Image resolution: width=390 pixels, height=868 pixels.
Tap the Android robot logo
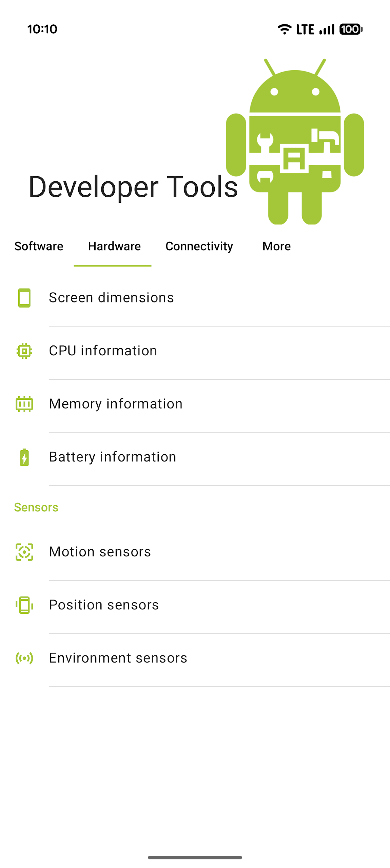click(x=294, y=142)
